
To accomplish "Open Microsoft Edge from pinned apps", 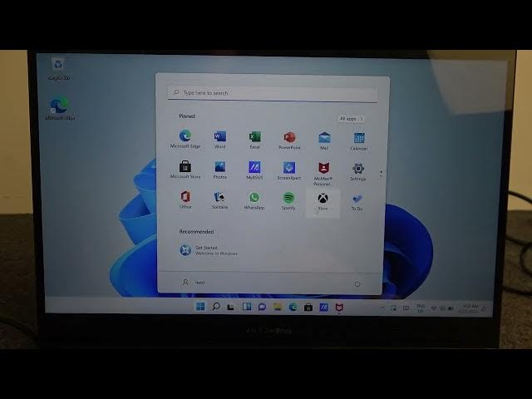I will coord(185,139).
